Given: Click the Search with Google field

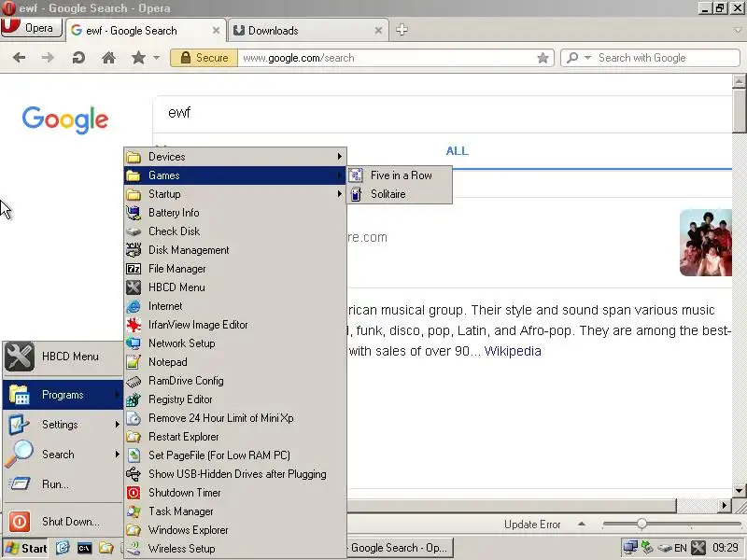Looking at the screenshot, I should coord(667,58).
